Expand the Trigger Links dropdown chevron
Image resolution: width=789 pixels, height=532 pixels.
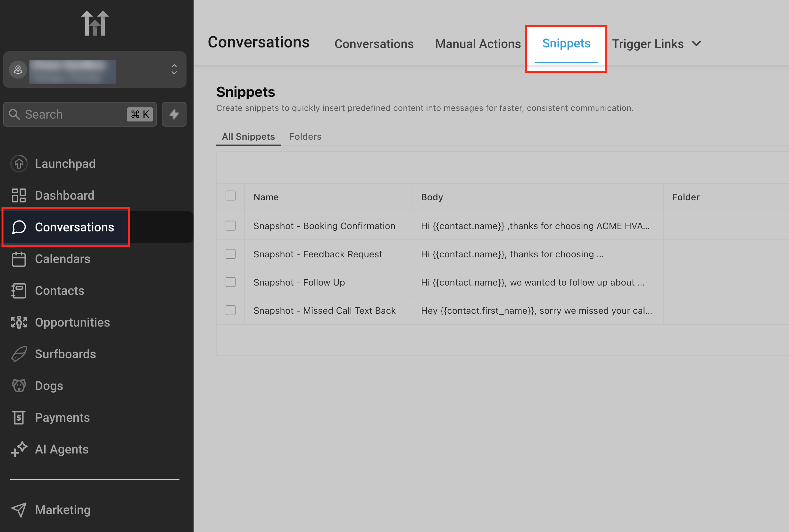[x=696, y=44]
